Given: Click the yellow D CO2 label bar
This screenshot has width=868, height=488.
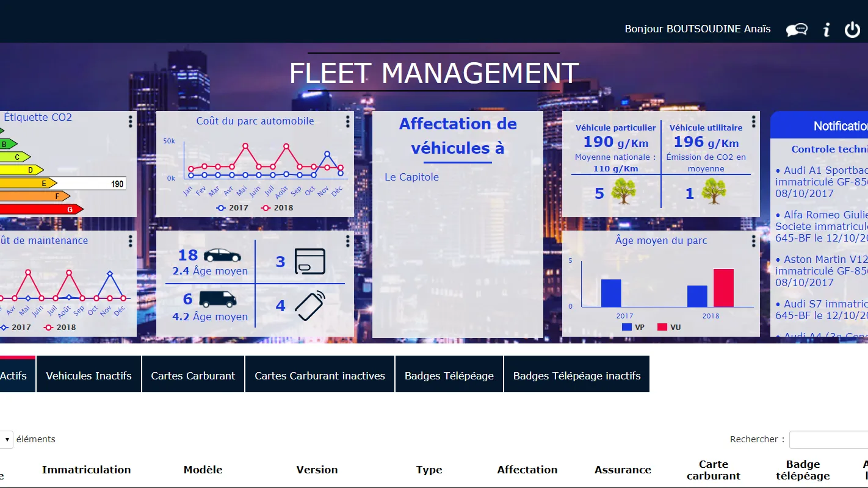Looking at the screenshot, I should 22,170.
